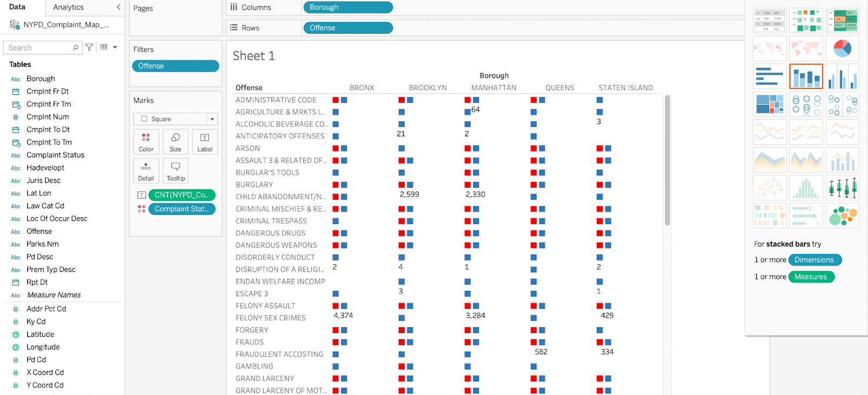Choose the bullet graph chart type
Screen dimensions: 868x395
point(806,215)
